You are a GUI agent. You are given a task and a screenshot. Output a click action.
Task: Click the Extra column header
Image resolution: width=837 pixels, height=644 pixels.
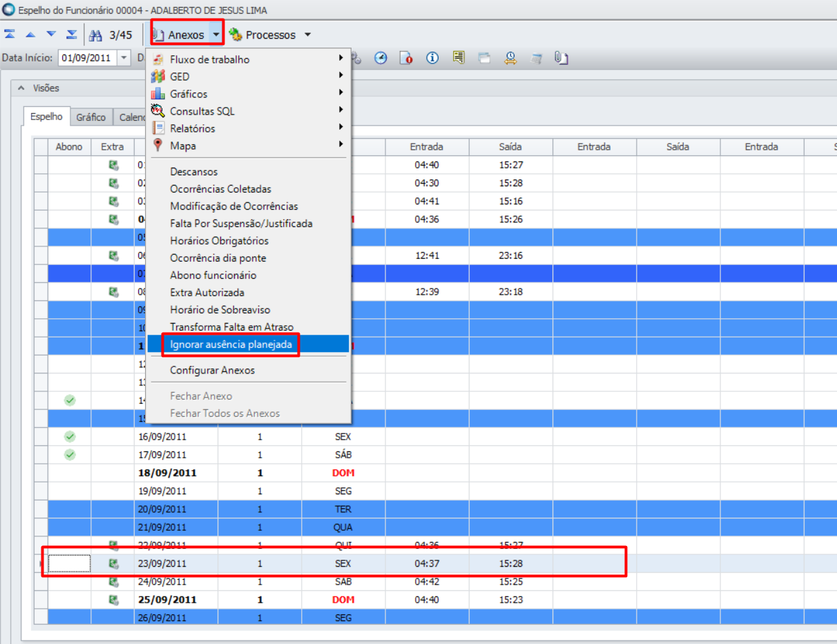click(x=113, y=146)
